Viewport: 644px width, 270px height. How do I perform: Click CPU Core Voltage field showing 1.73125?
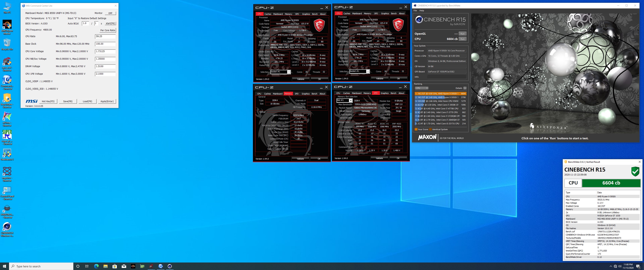point(105,51)
